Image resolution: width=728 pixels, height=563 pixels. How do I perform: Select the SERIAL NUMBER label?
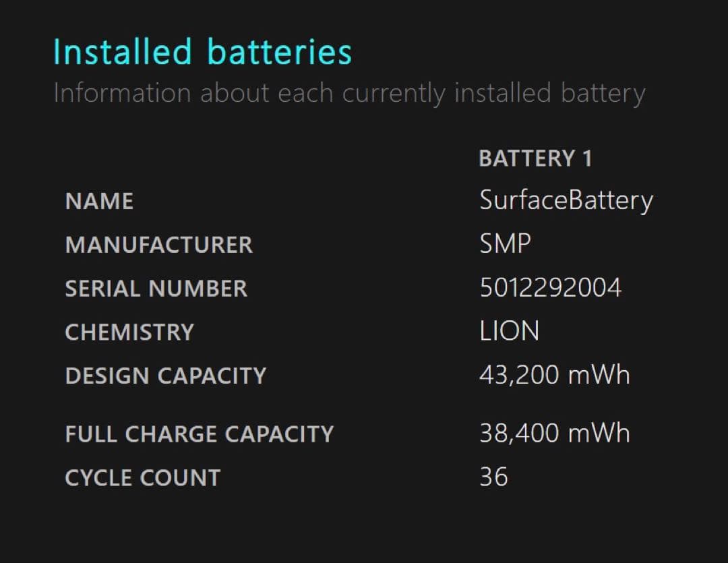[156, 289]
